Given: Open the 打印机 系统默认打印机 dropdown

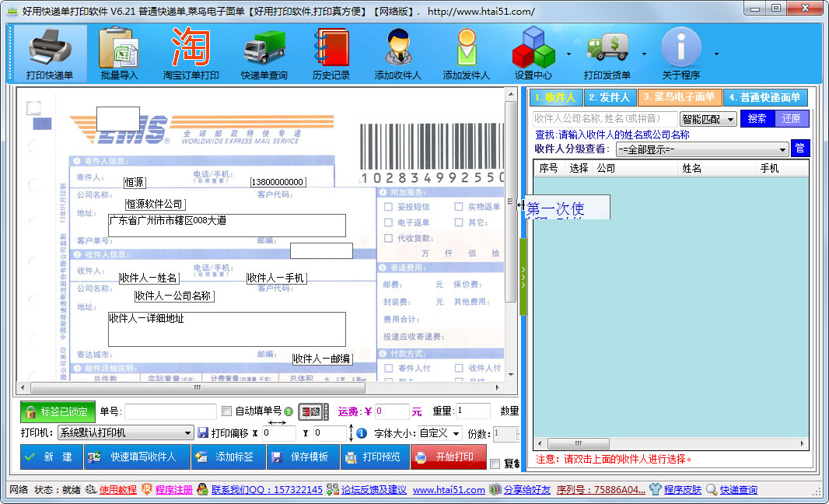Looking at the screenshot, I should pos(125,432).
